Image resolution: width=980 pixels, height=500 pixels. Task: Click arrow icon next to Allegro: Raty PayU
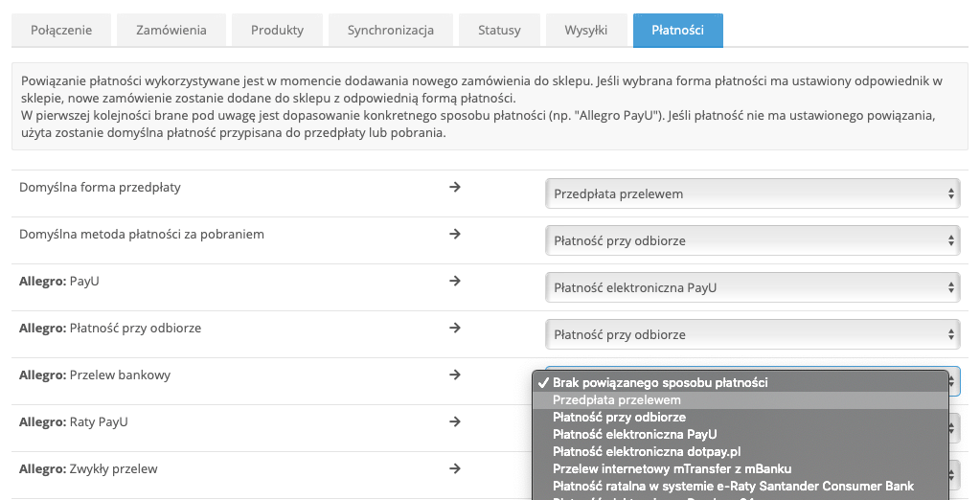(455, 421)
